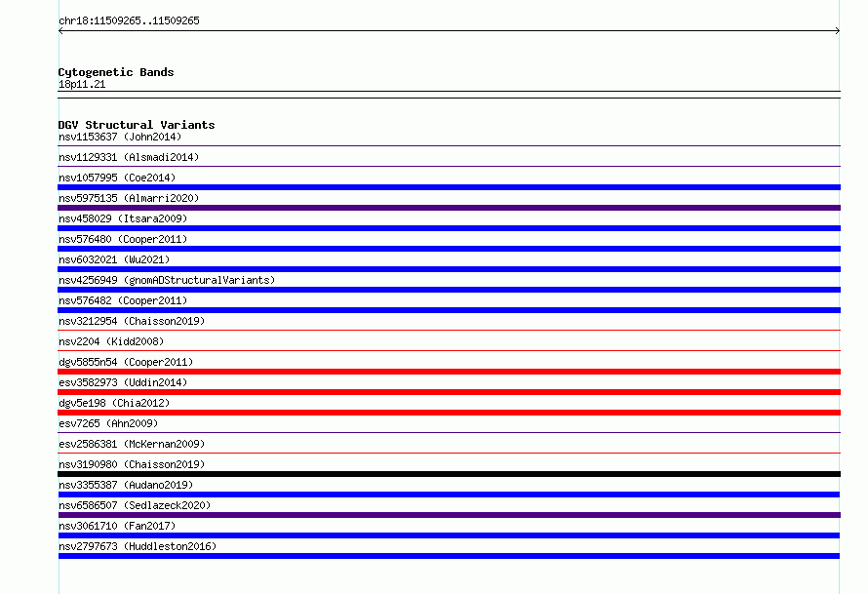Open variant nsv5975135 (Almarri2020)
The image size is (868, 594).
coord(129,198)
